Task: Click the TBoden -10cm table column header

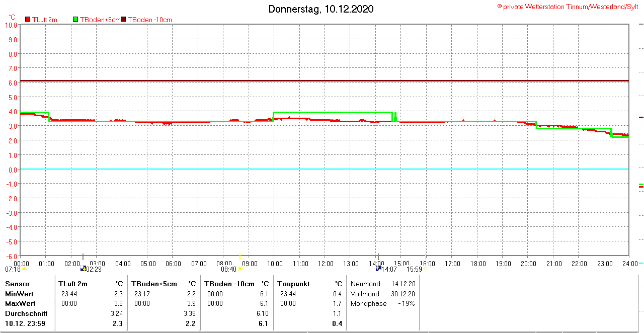Action: pyautogui.click(x=229, y=284)
